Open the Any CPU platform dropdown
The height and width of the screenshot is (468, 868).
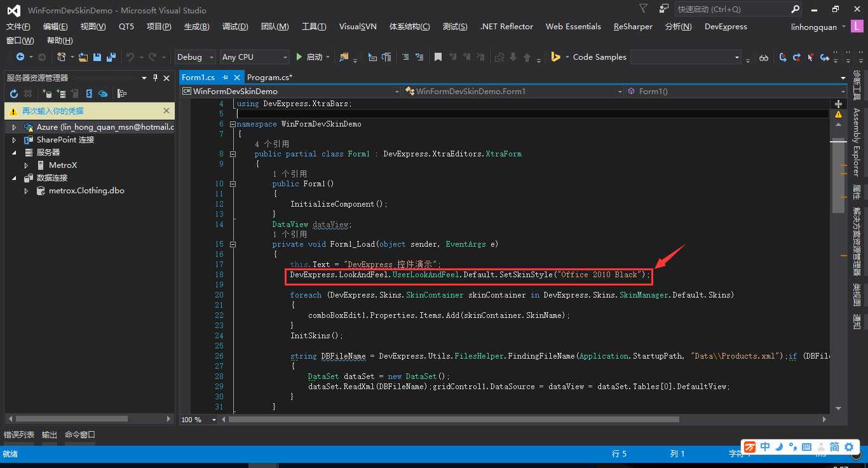[254, 57]
